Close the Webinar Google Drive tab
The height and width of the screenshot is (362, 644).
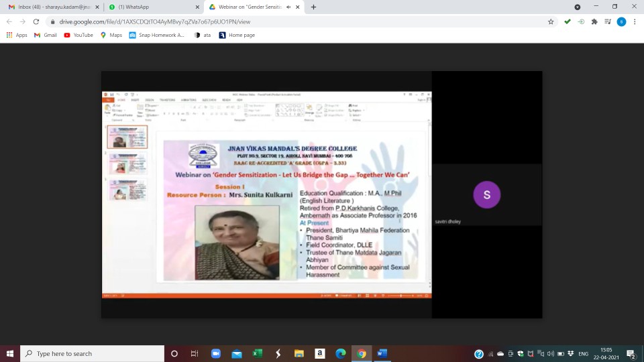(298, 7)
